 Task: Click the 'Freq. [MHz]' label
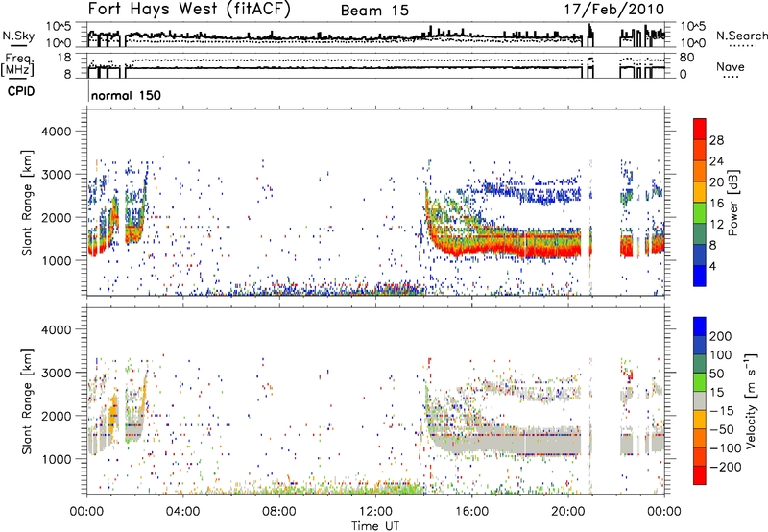[x=18, y=65]
